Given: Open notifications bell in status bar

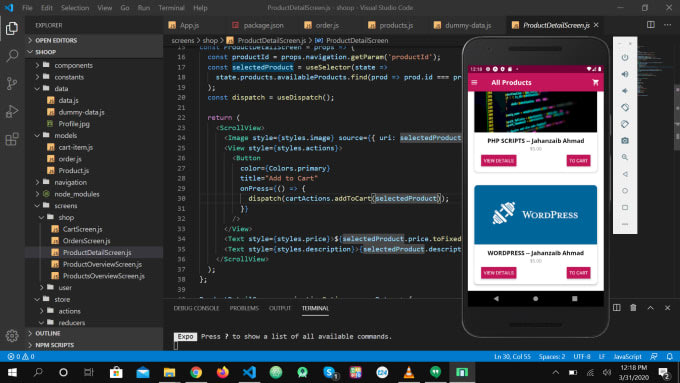Looking at the screenshot, I should tap(670, 357).
